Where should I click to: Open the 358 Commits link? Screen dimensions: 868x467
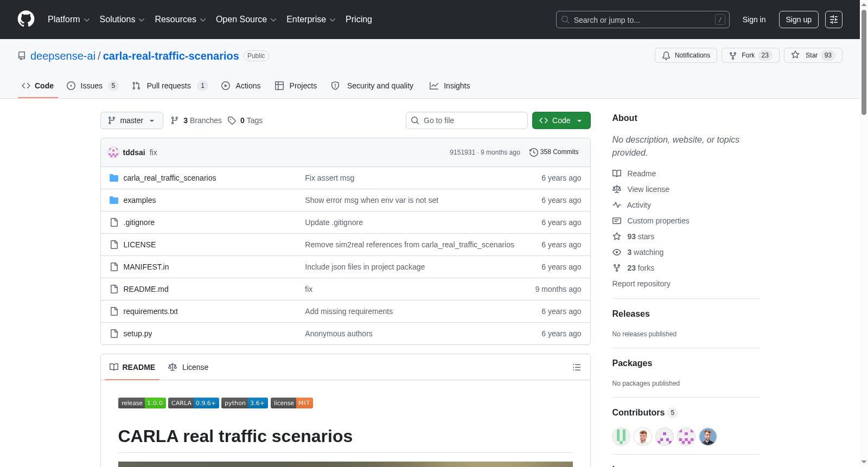tap(554, 152)
